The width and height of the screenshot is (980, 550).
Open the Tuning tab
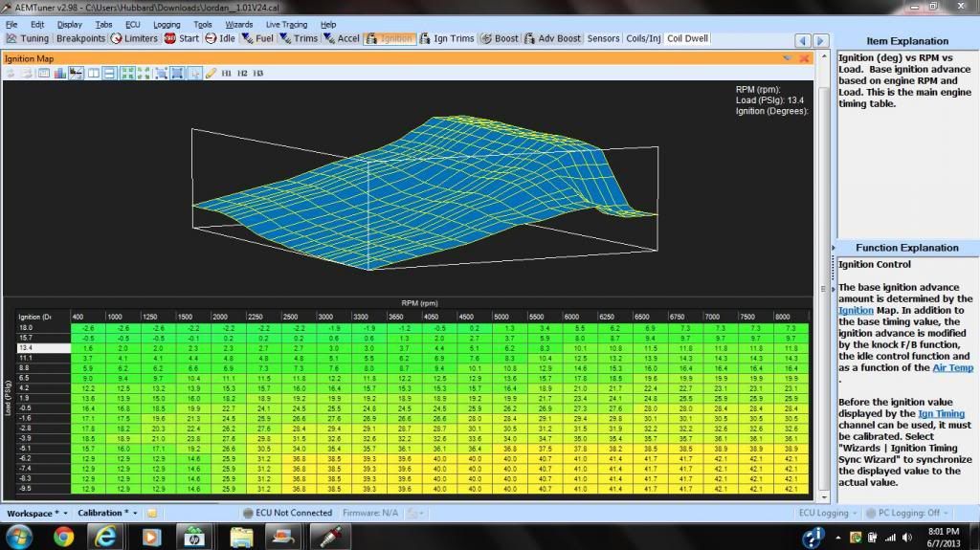coord(28,38)
